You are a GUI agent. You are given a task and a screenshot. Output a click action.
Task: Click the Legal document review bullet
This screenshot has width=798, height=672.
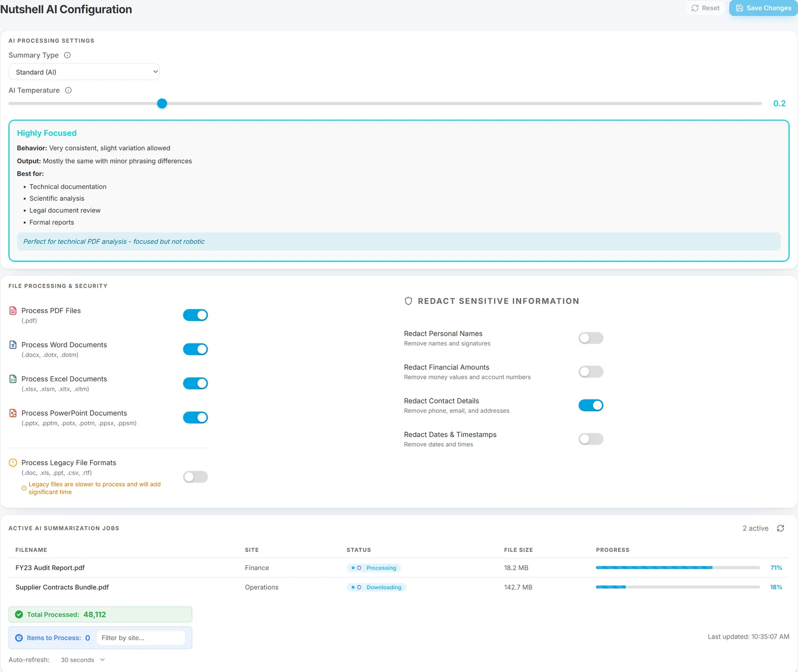(65, 210)
